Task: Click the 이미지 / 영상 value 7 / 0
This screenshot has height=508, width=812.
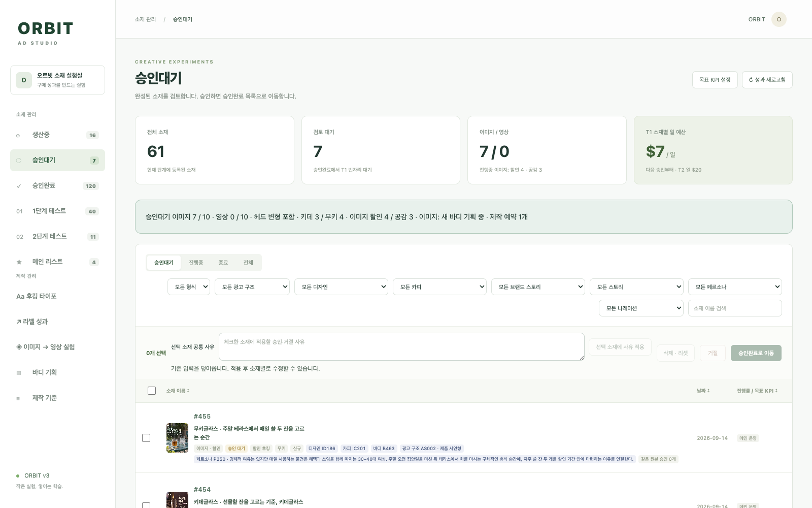Action: pyautogui.click(x=494, y=151)
